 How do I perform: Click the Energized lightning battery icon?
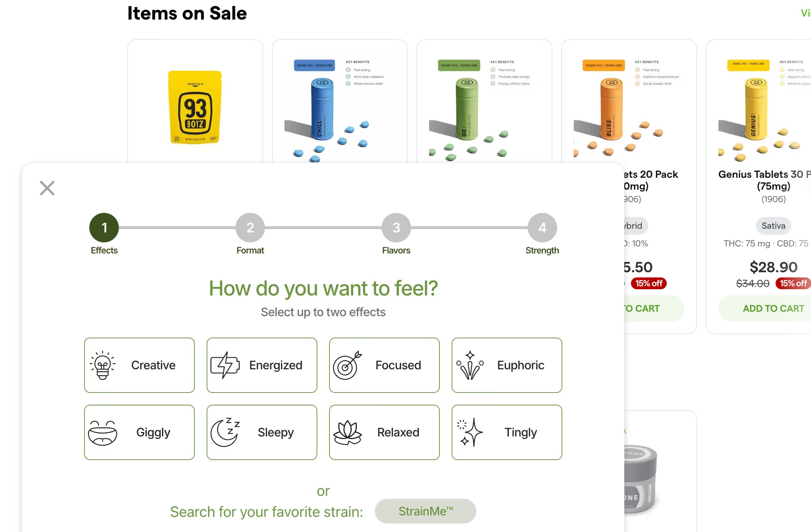225,365
